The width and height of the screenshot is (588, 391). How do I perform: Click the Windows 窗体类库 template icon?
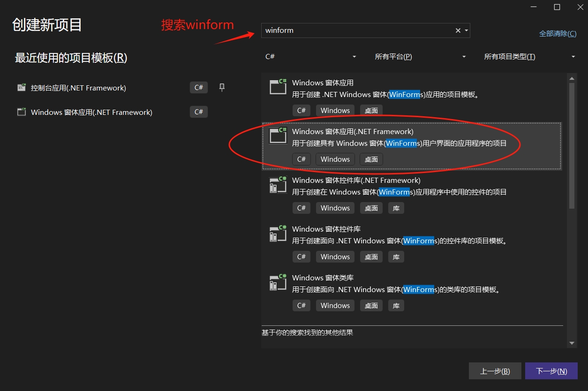click(x=278, y=282)
